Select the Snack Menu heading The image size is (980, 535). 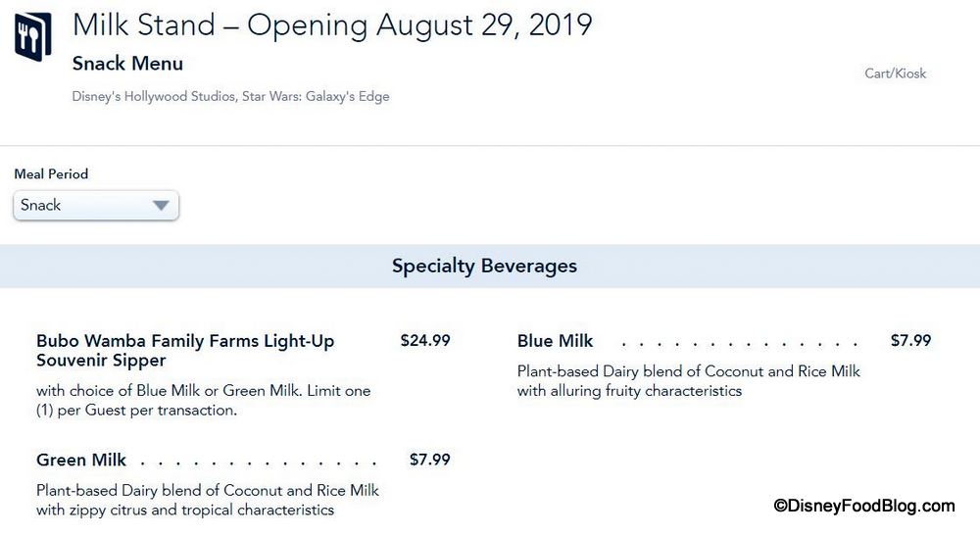pos(127,64)
